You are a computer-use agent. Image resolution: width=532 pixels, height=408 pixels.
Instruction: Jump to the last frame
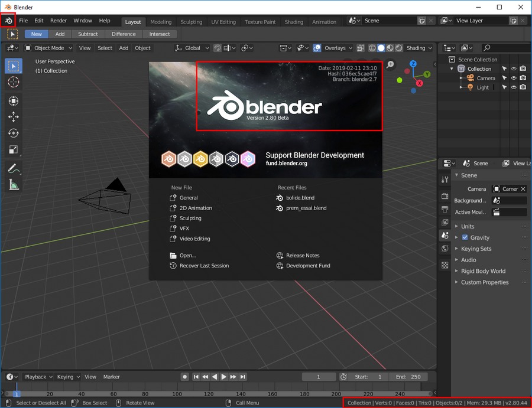(x=242, y=377)
